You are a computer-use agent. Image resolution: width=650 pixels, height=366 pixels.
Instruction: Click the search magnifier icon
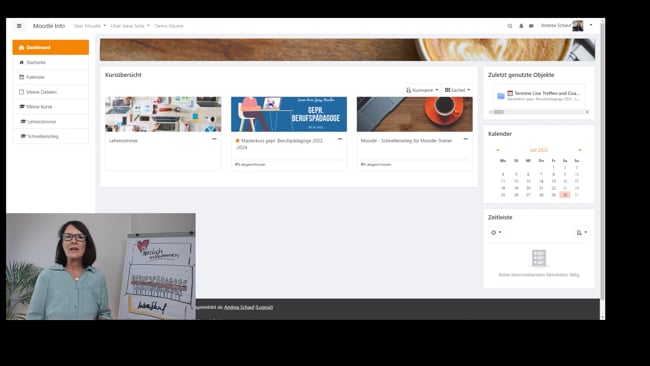click(510, 26)
